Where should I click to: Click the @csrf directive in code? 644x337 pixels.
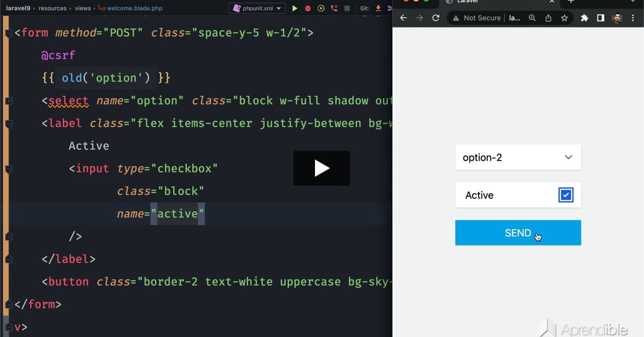(58, 55)
